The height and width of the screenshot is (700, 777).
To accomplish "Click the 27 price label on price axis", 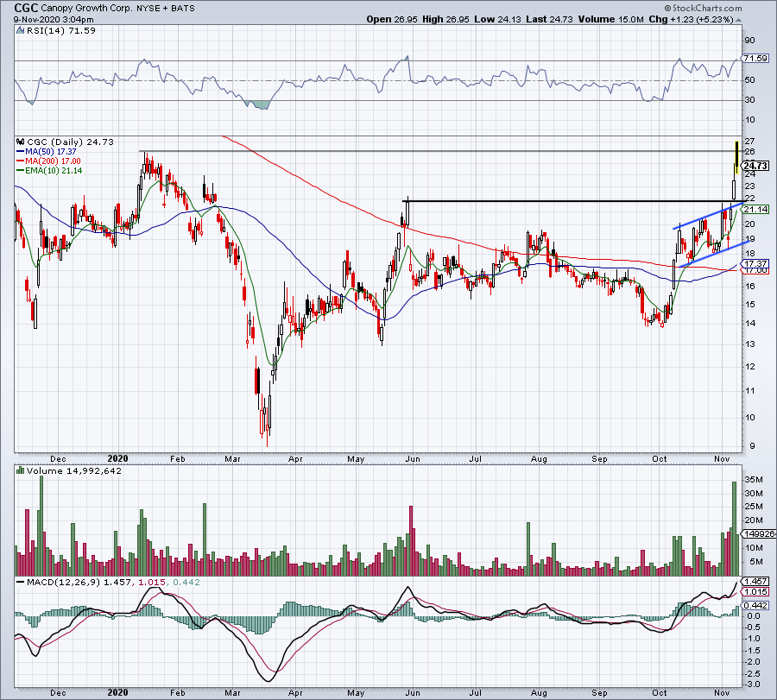I will click(749, 142).
